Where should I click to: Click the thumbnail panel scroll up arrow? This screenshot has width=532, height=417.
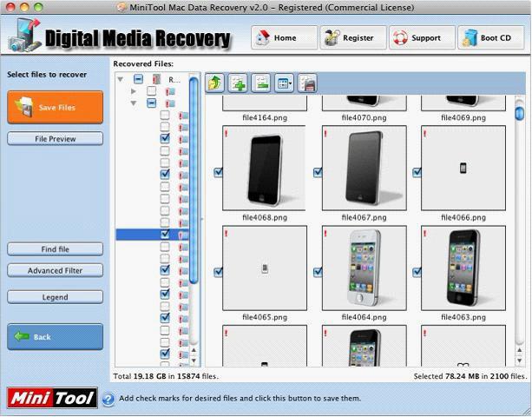[520, 350]
